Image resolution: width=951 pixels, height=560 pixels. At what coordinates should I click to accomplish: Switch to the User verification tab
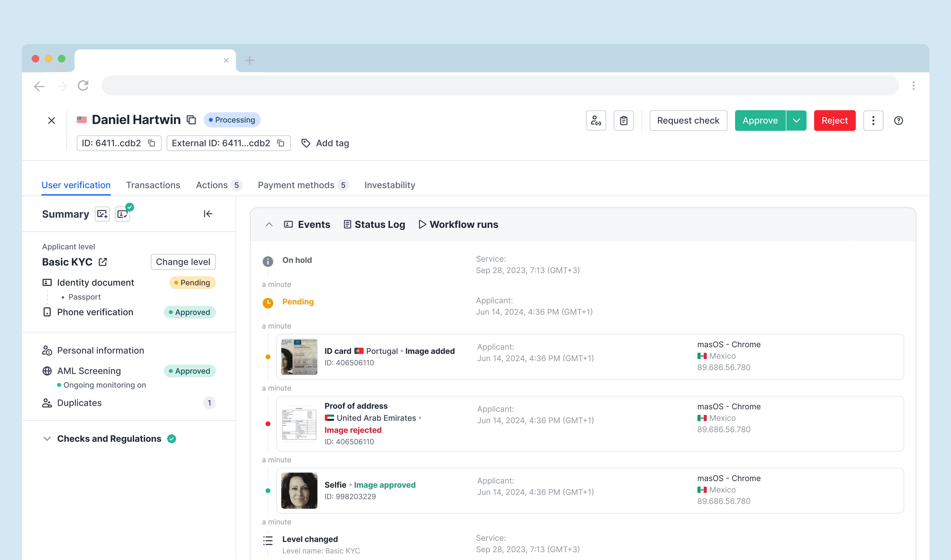[x=76, y=185]
